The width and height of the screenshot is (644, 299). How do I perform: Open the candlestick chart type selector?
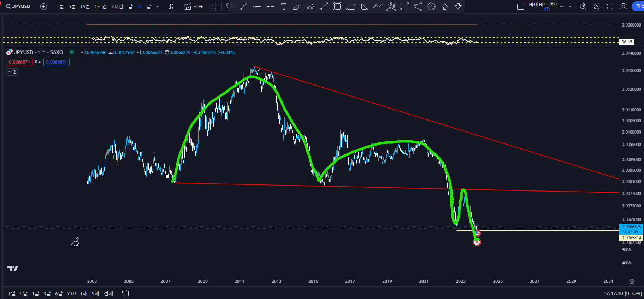tap(171, 6)
